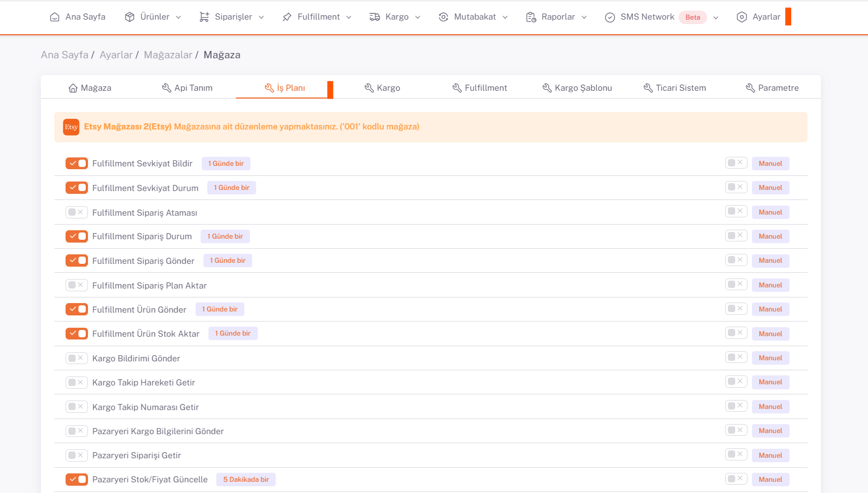Click the Fulfillment pin icon in navbar
The image size is (868, 493).
287,17
